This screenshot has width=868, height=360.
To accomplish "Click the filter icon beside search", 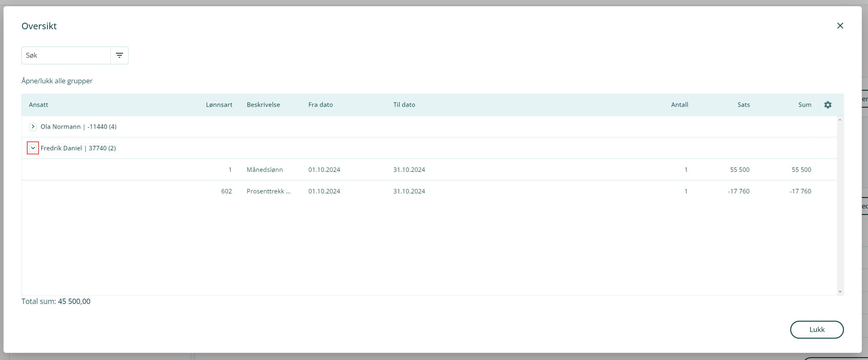I will point(119,55).
